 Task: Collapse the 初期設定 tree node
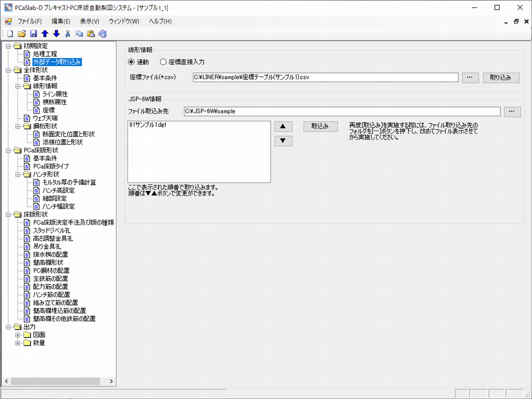coord(8,46)
